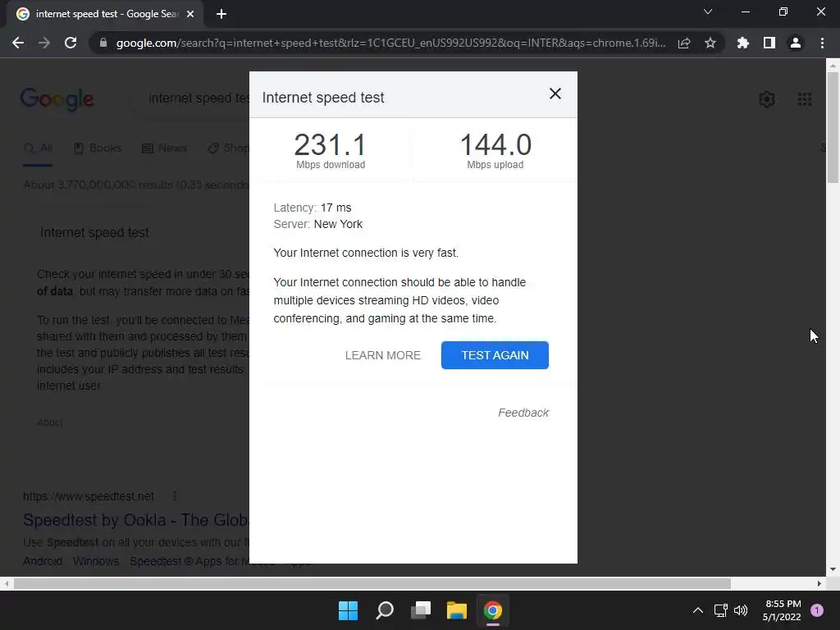Click the address bar URL
Viewport: 840px width, 630px height.
390,43
